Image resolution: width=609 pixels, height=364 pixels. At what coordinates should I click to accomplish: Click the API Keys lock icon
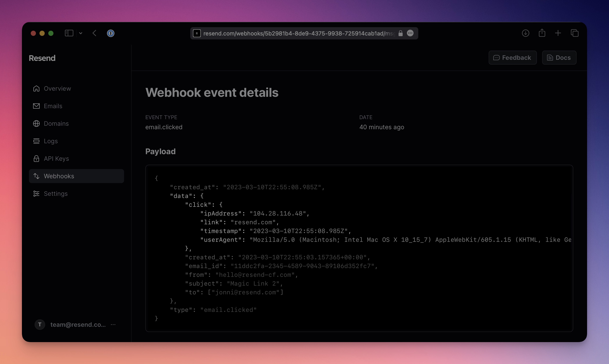[36, 158]
